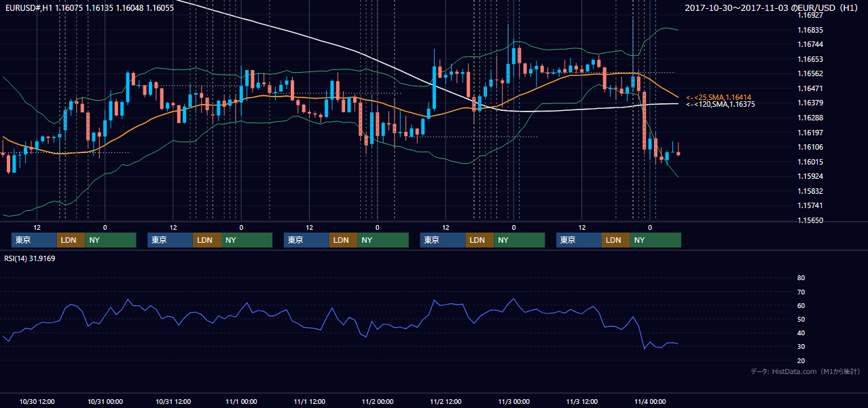Viewport: 868px width, 408px height.
Task: Select price level 1.16015 on axis
Action: tap(810, 162)
